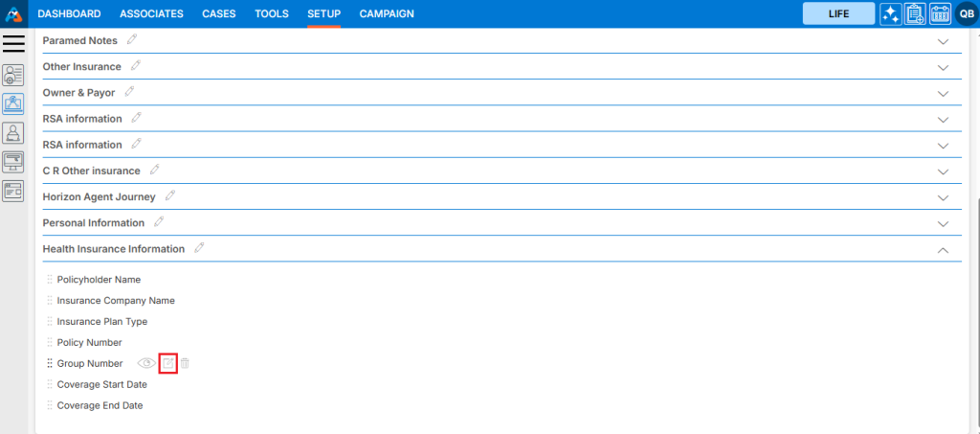Open the clipboard icon in top bar

coord(914,14)
